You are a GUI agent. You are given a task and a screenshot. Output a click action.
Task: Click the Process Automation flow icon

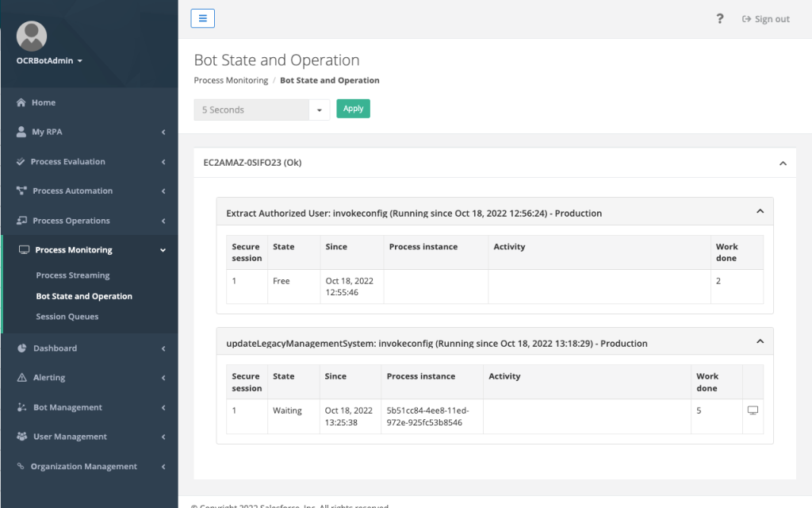click(21, 190)
